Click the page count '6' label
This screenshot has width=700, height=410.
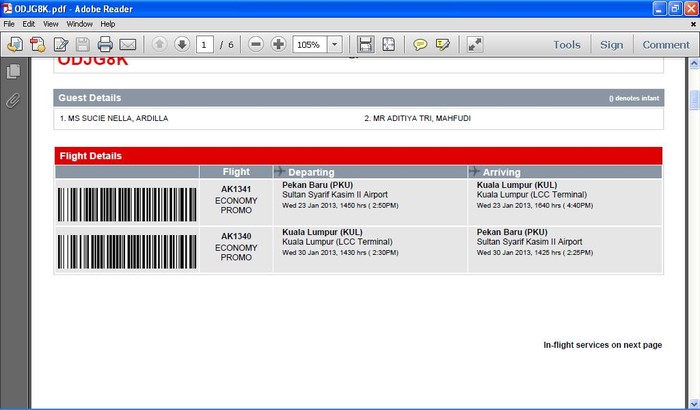coord(230,45)
